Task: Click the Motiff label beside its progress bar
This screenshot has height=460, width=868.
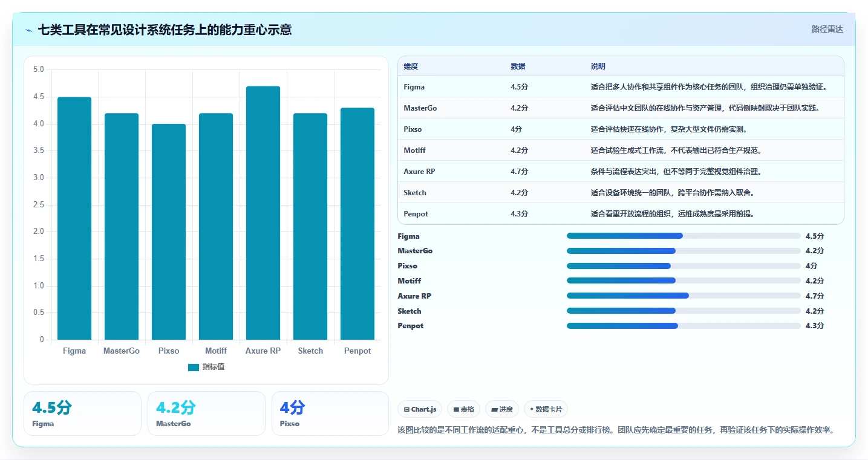Action: click(x=409, y=281)
